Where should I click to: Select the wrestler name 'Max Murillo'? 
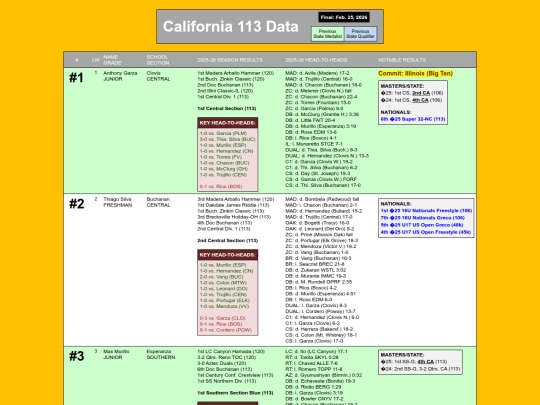[116, 351]
